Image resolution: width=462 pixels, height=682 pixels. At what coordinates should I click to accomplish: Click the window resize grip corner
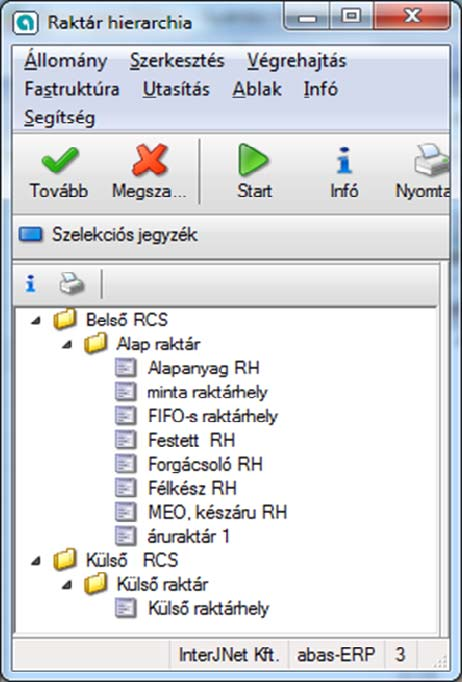point(440,662)
